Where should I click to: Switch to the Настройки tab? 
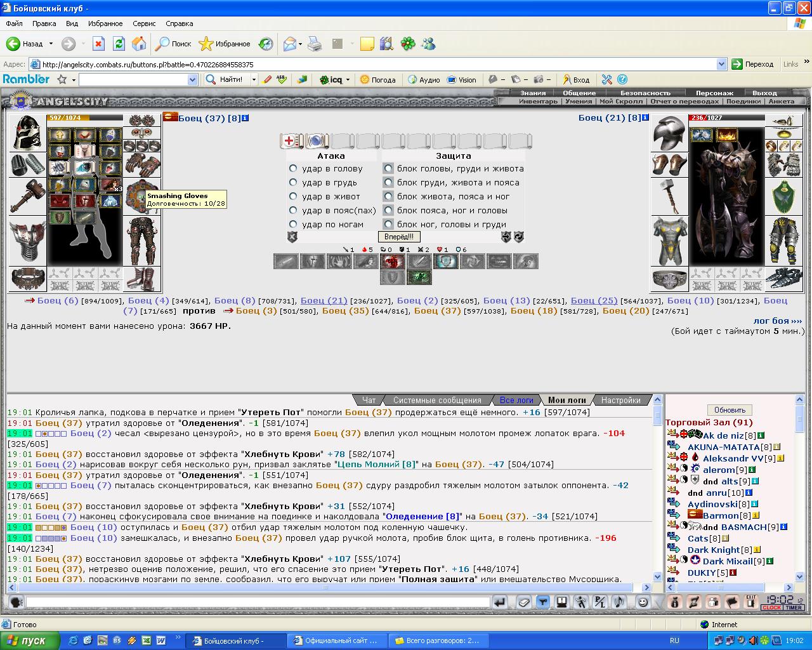tap(620, 400)
